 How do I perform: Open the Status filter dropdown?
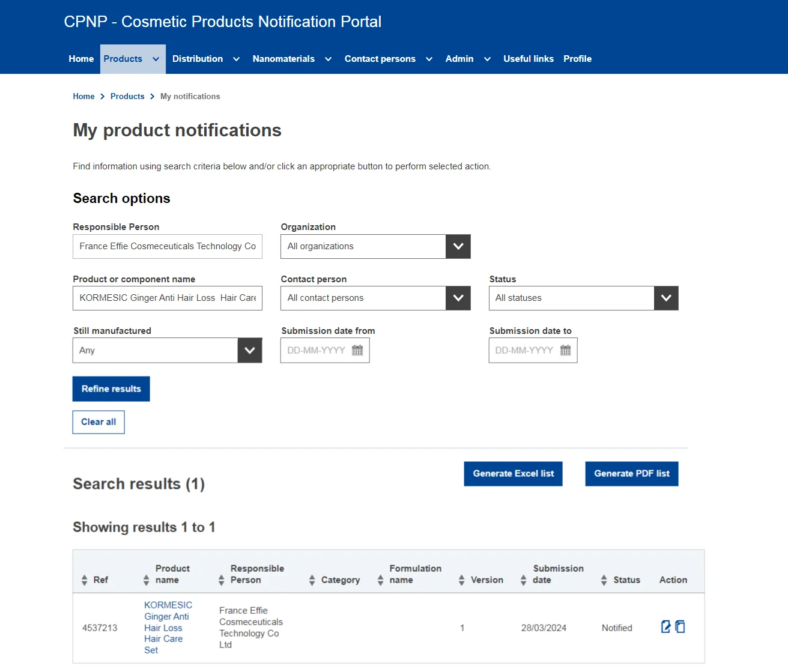click(665, 298)
